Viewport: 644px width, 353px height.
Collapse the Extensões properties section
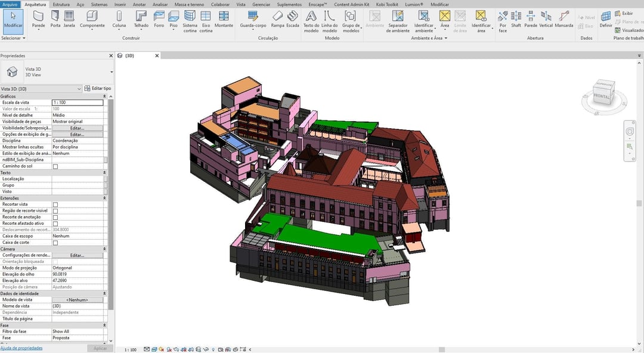point(104,198)
